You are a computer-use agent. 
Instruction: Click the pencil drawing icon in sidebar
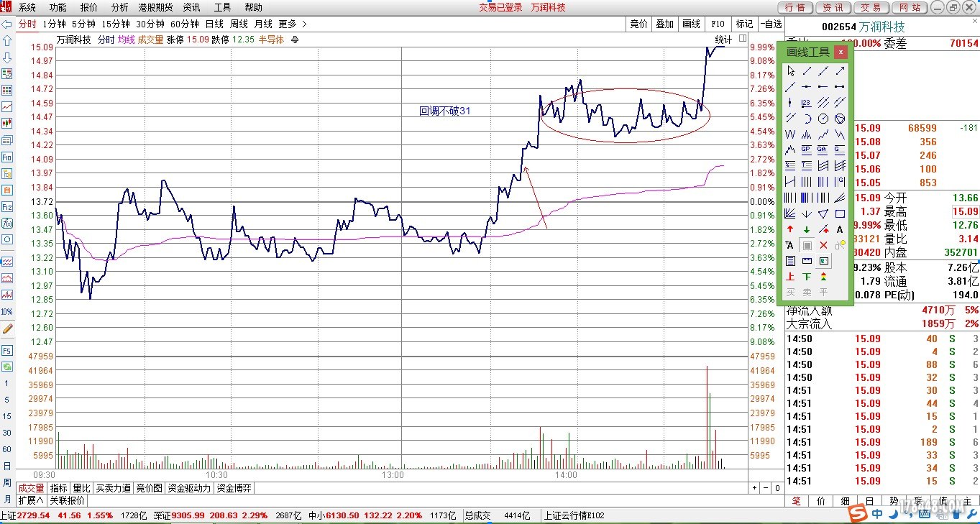click(x=7, y=328)
